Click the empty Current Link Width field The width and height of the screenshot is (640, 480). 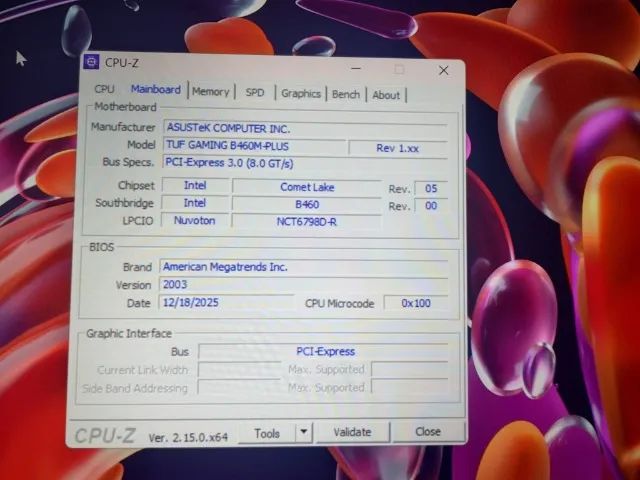239,370
